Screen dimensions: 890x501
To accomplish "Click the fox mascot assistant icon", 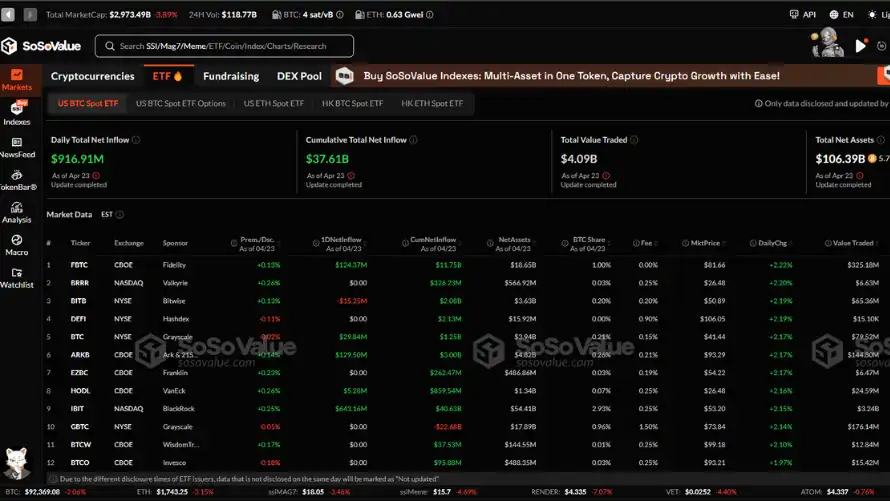I will point(16,463).
